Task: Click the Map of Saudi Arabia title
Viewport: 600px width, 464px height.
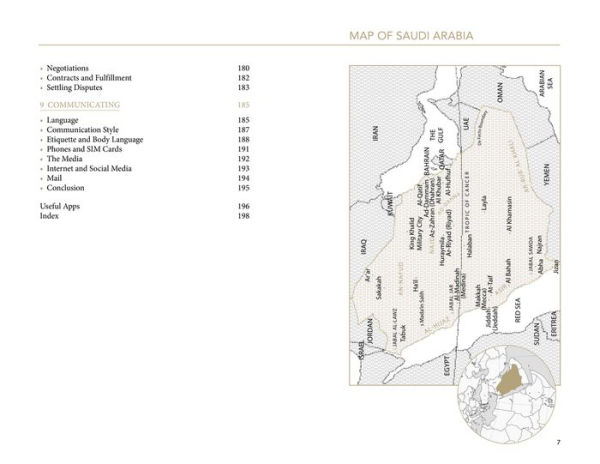Action: [x=411, y=37]
